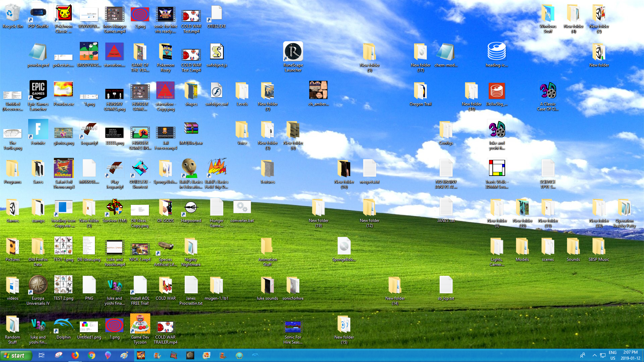Open the RuneScape Launcher icon
The height and width of the screenshot is (362, 644).
pyautogui.click(x=293, y=56)
